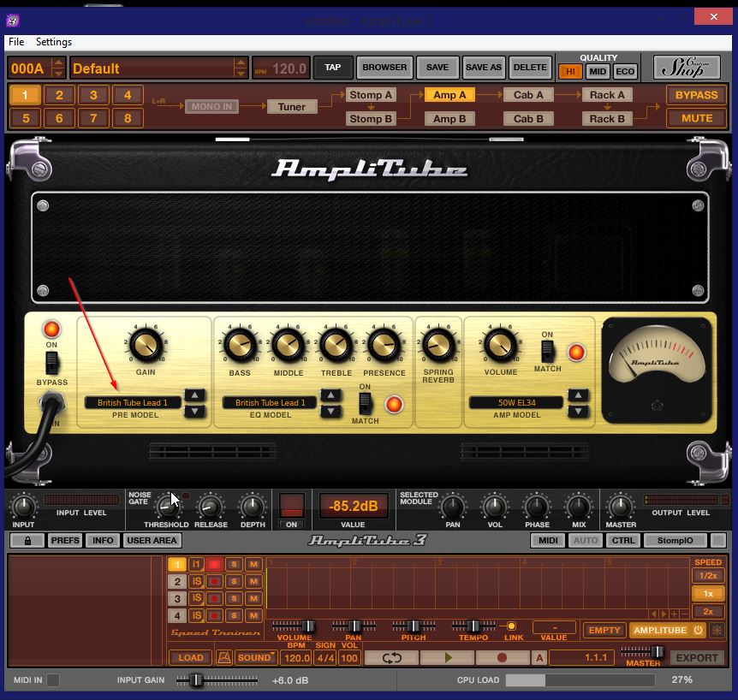The height and width of the screenshot is (700, 738).
Task: Click the AMPLITUBE power button
Action: pyautogui.click(x=698, y=630)
